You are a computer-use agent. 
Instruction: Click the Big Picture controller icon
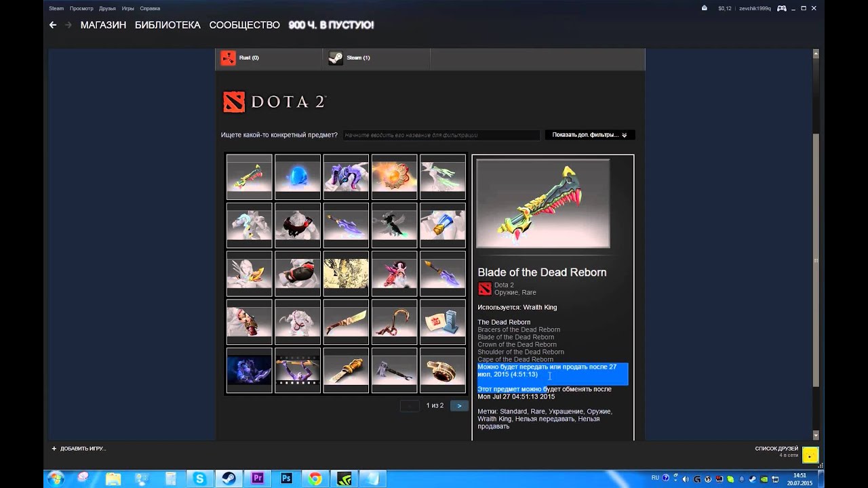point(782,8)
